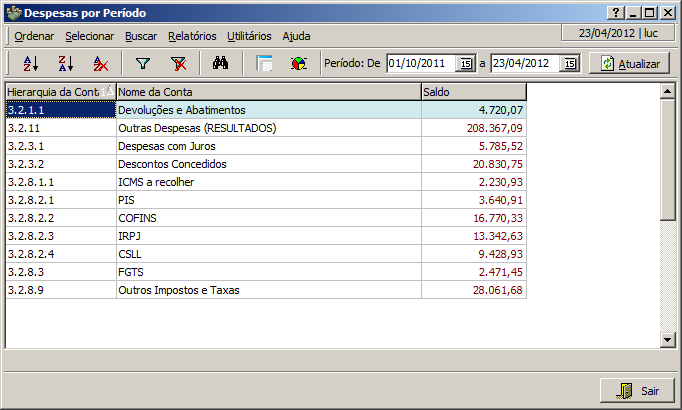Open the Utilitários menu
The image size is (682, 410).
[x=249, y=35]
